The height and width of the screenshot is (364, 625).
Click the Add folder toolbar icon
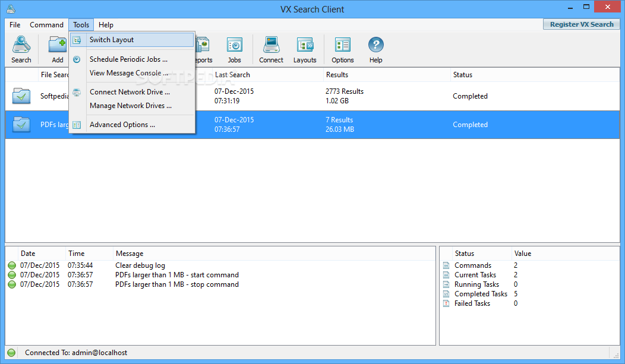point(58,45)
